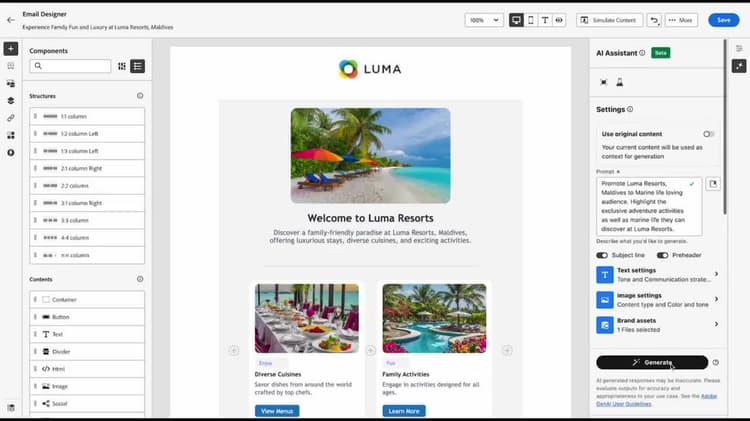Select the Html content component
The image size is (750, 421).
click(87, 369)
